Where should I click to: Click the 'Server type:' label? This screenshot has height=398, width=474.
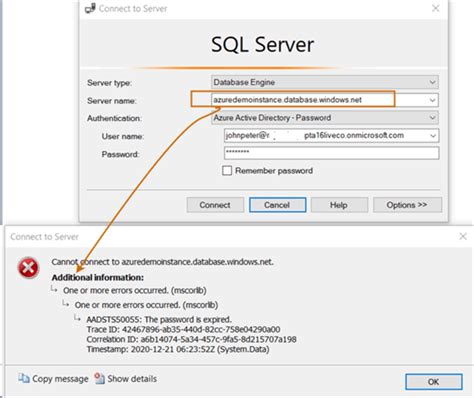coord(109,83)
